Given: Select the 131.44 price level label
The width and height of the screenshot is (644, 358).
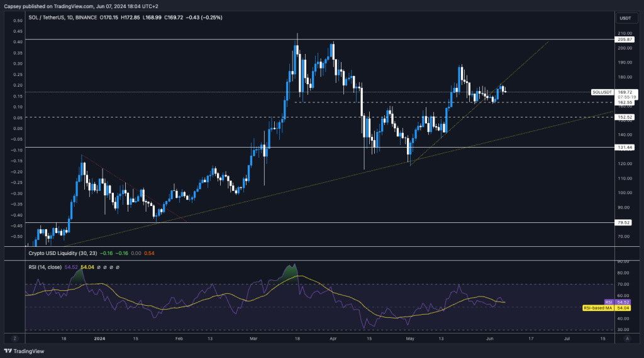Looking at the screenshot, I should point(625,147).
